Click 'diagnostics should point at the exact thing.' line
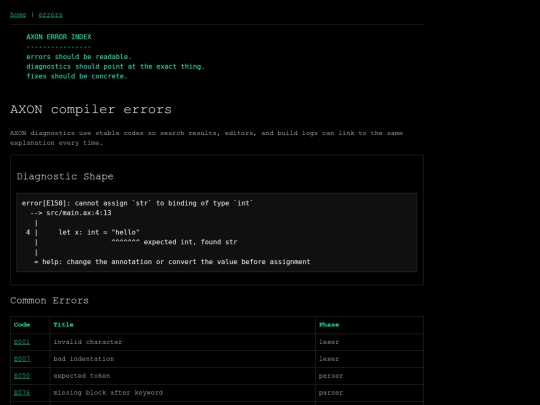The width and height of the screenshot is (540, 405). 115,66
